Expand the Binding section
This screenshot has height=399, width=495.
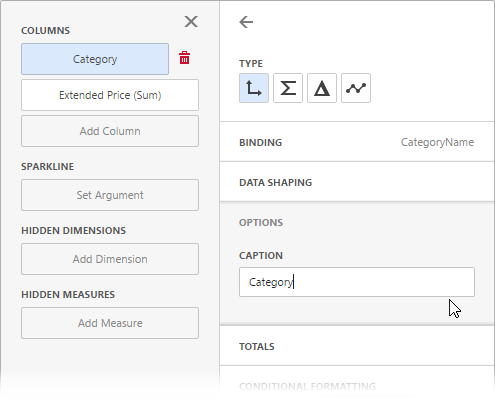(357, 142)
